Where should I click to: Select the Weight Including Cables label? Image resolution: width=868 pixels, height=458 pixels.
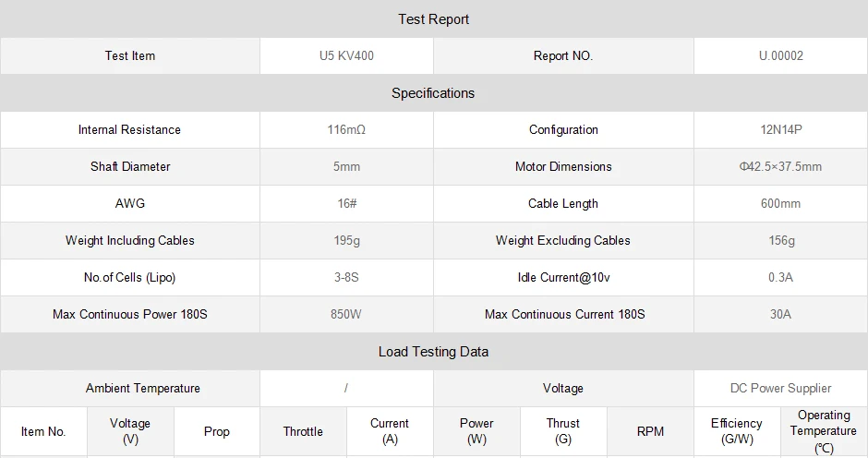(130, 240)
